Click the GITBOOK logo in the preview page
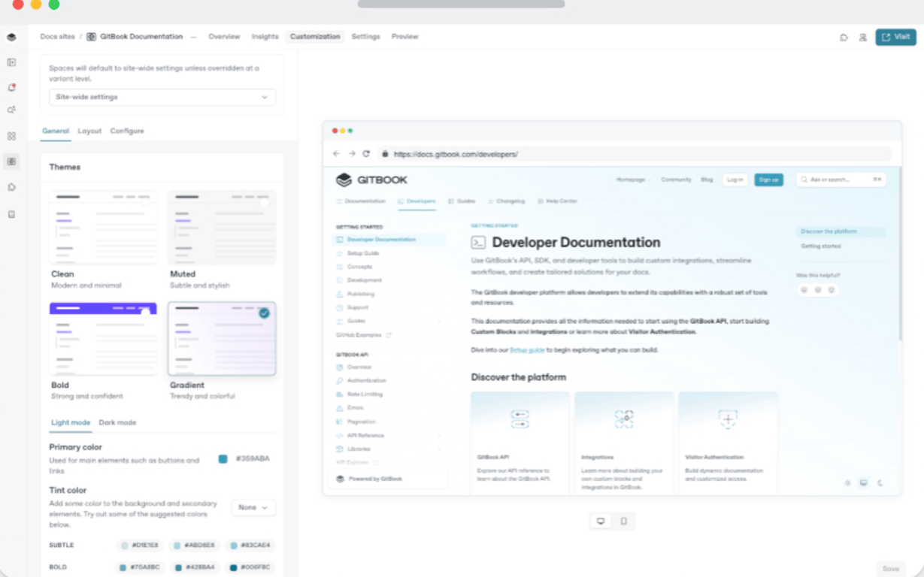 coord(371,180)
